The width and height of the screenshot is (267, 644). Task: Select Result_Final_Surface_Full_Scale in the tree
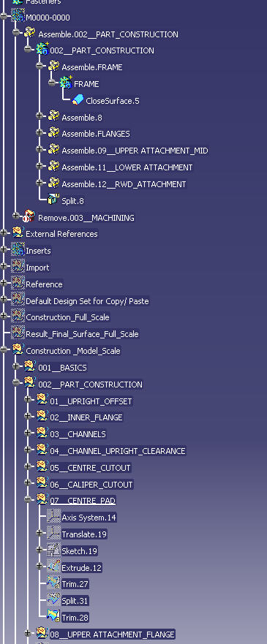82,334
